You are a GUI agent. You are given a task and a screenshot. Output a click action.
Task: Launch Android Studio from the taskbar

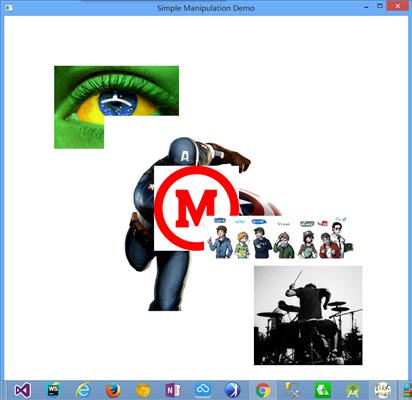point(353,390)
